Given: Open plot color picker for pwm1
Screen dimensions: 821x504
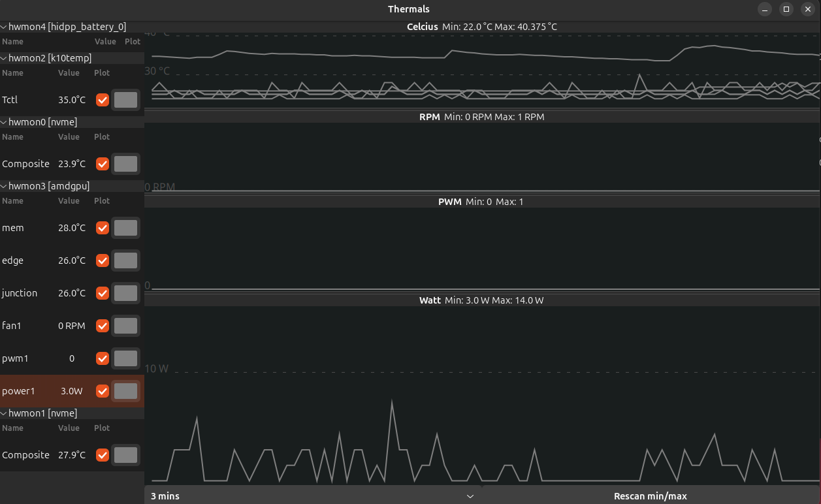Looking at the screenshot, I should point(125,358).
